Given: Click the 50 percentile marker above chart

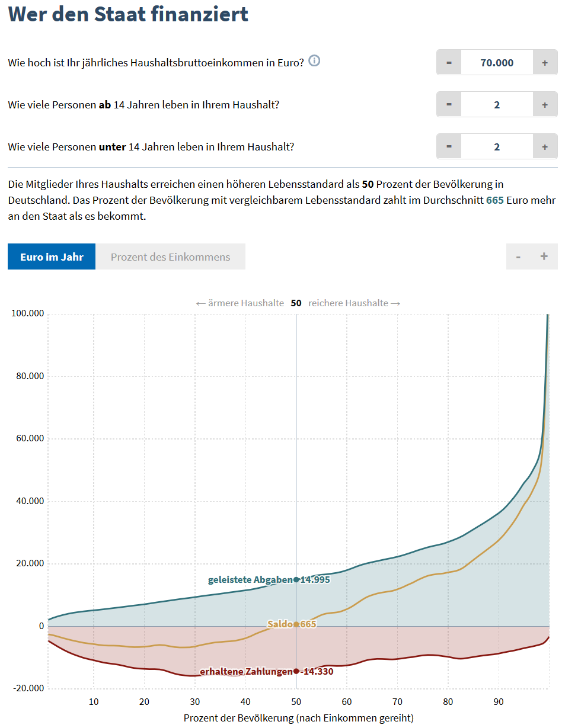Looking at the screenshot, I should coord(296,303).
